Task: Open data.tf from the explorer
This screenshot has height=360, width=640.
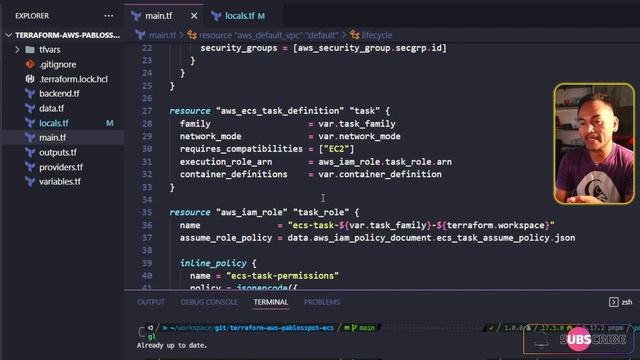Action: pyautogui.click(x=51, y=109)
